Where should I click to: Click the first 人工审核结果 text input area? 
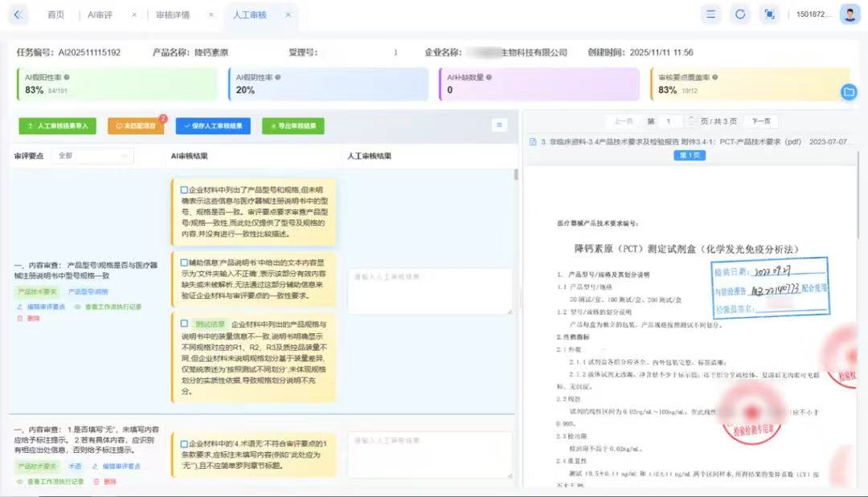click(x=429, y=291)
